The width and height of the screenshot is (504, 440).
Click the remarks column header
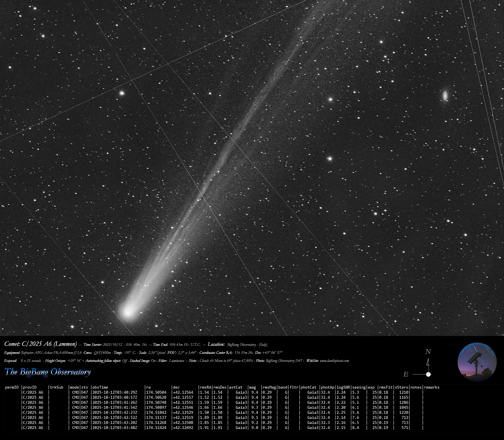point(432,387)
